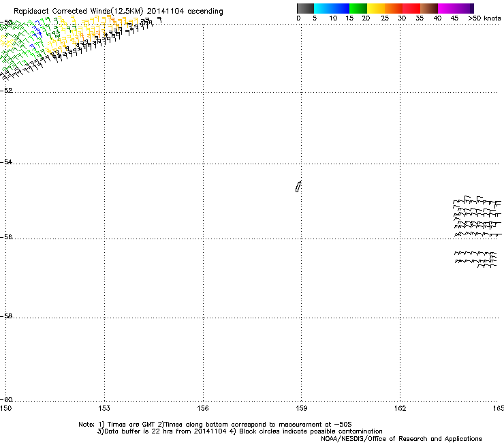Click the blue 5-15 knots color band
The width and height of the screenshot is (504, 443).
click(x=332, y=8)
